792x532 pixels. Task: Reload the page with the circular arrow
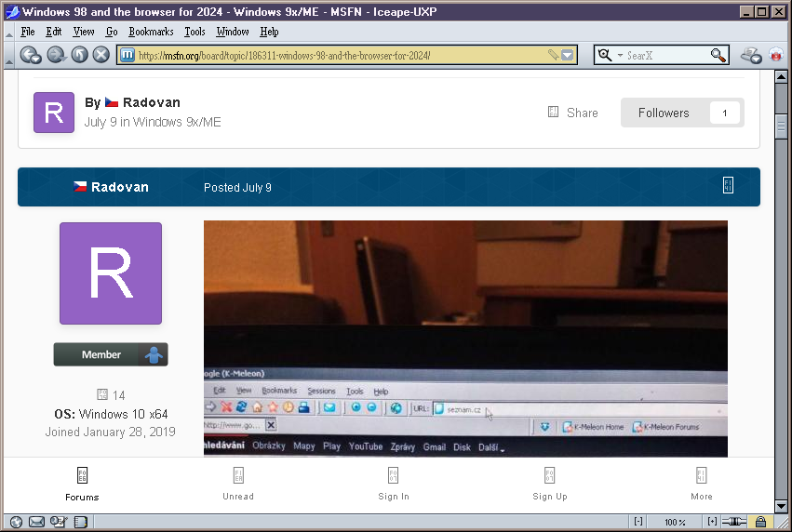[x=79, y=55]
